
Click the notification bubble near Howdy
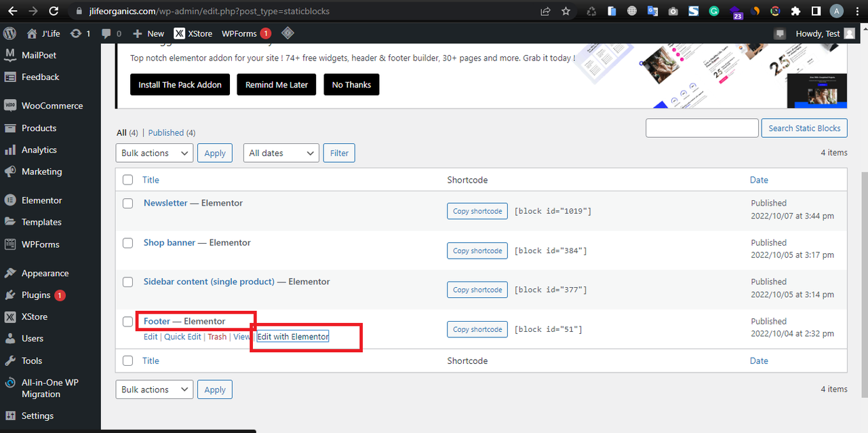click(x=780, y=33)
